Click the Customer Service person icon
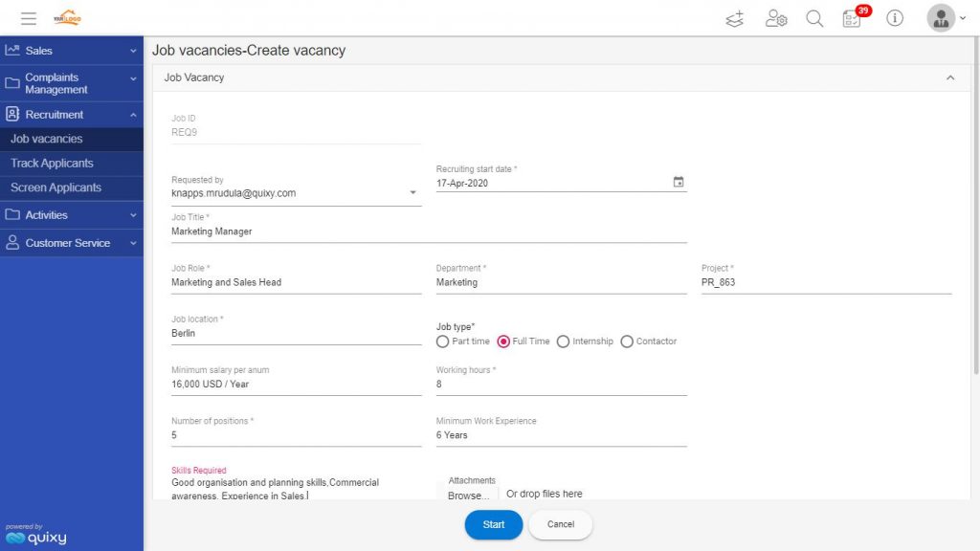980x551 pixels. [12, 242]
